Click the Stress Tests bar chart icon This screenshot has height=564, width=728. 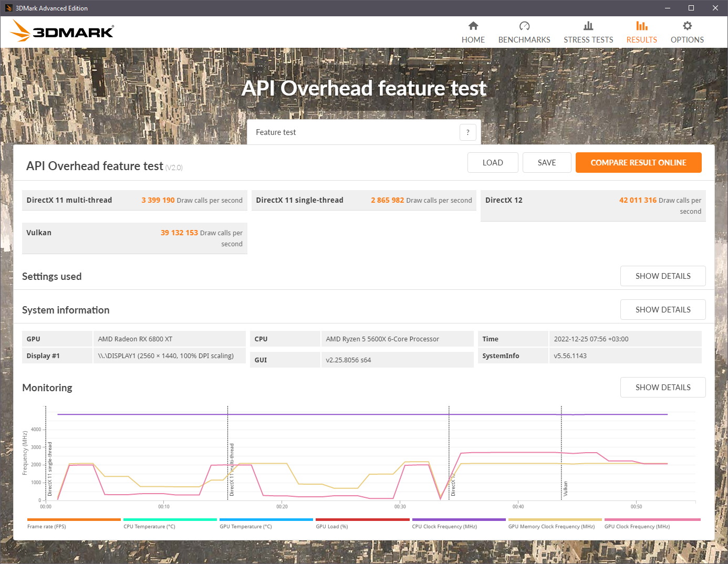coord(588,26)
